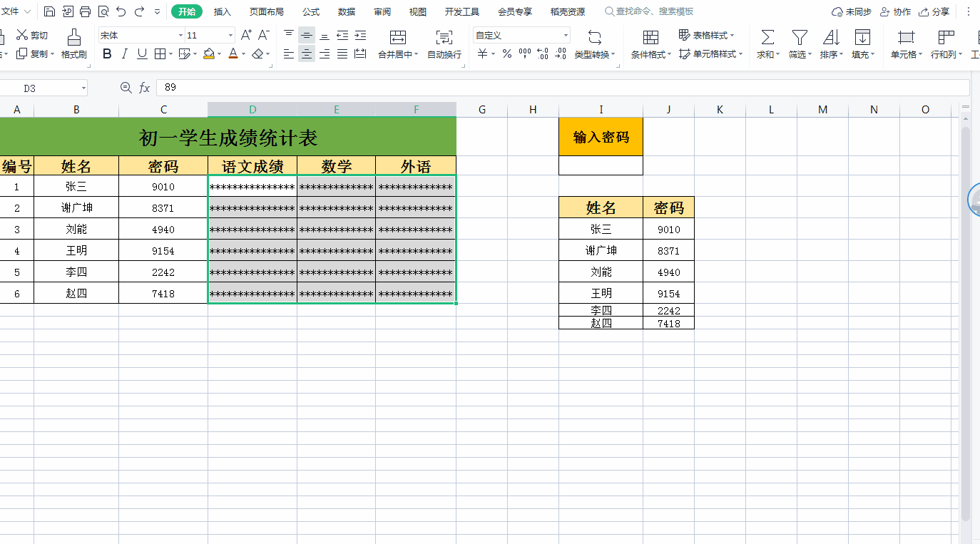Open number format dropdown (自定义)

(x=566, y=35)
